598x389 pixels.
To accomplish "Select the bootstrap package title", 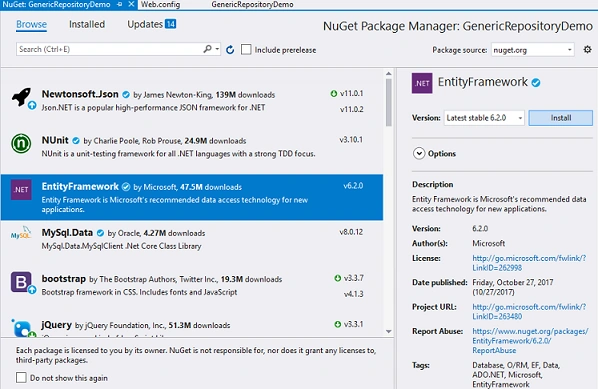I will tap(63, 279).
